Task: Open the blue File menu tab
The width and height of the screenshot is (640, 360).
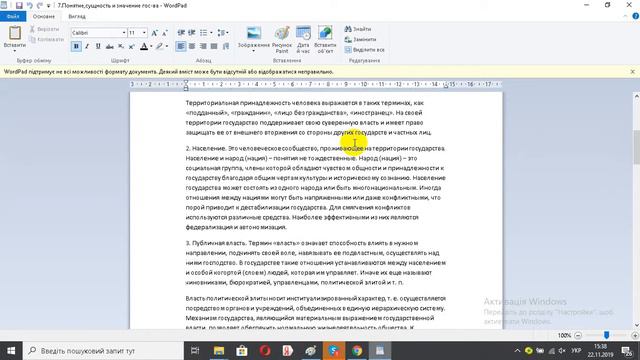Action: (x=13, y=16)
